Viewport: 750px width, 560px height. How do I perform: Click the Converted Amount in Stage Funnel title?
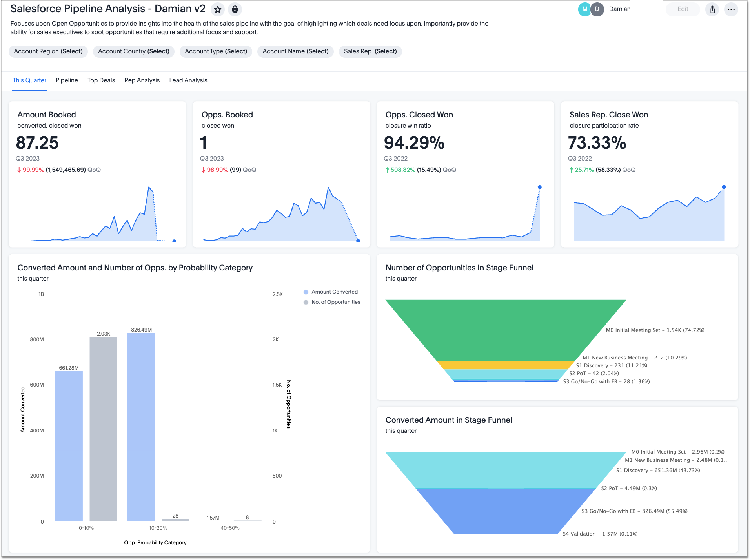tap(449, 420)
